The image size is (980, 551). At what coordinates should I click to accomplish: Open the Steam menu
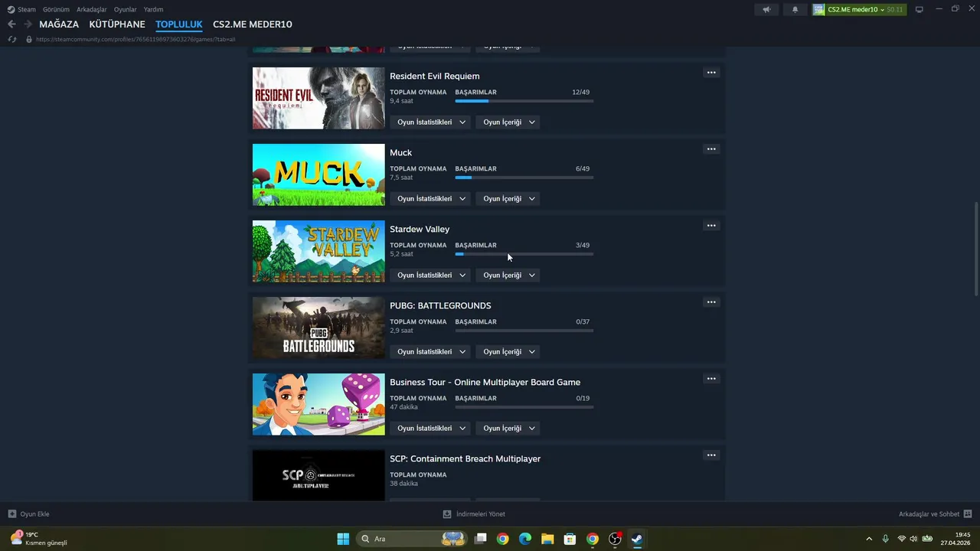point(27,9)
